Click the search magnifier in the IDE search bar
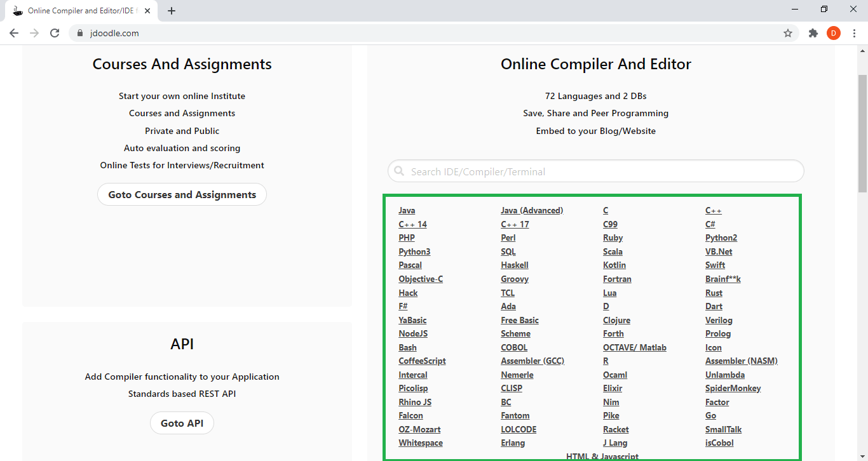This screenshot has width=868, height=461. 399,171
